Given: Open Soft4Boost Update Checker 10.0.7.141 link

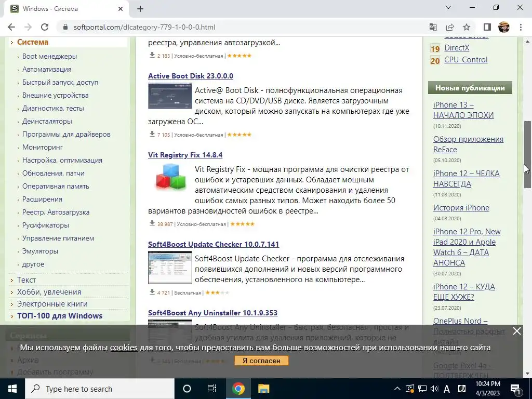Looking at the screenshot, I should tap(214, 244).
